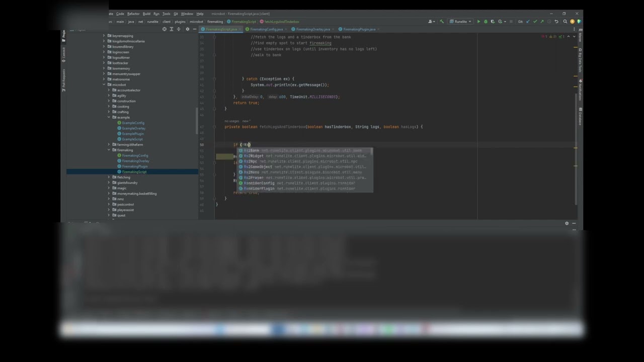Click the Git push green arrow
Viewport: 644px width, 362px height.
(x=542, y=22)
